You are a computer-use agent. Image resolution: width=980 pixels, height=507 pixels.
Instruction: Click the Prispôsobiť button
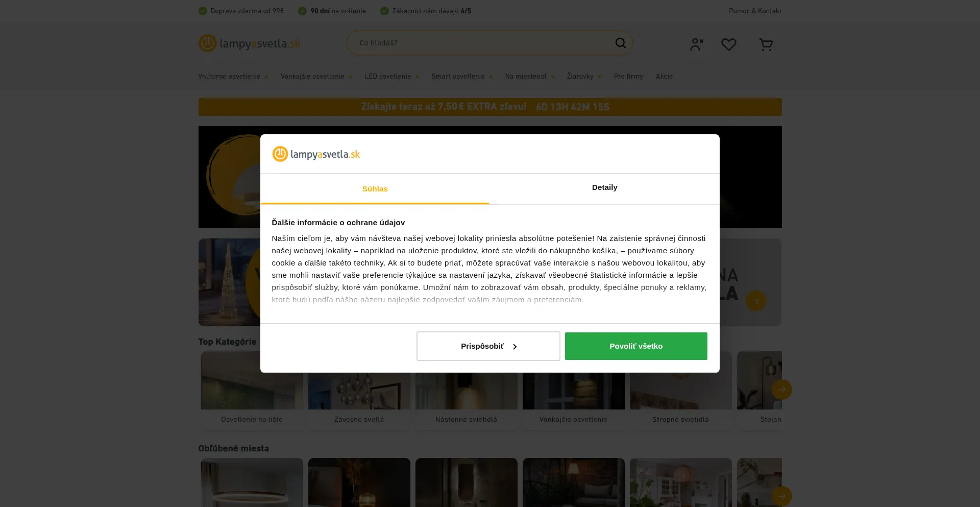pyautogui.click(x=488, y=346)
